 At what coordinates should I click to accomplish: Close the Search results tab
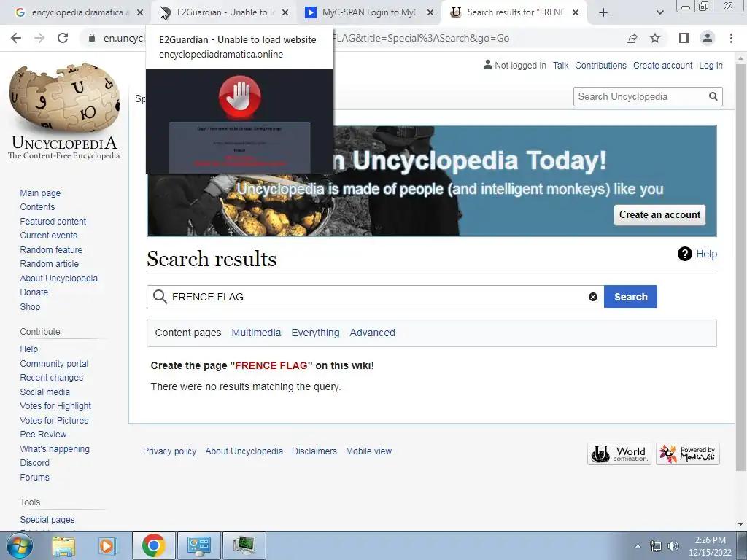tap(576, 12)
